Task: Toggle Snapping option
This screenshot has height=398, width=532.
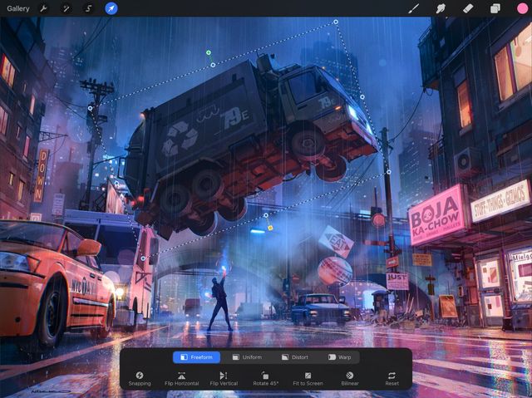Action: pyautogui.click(x=140, y=379)
